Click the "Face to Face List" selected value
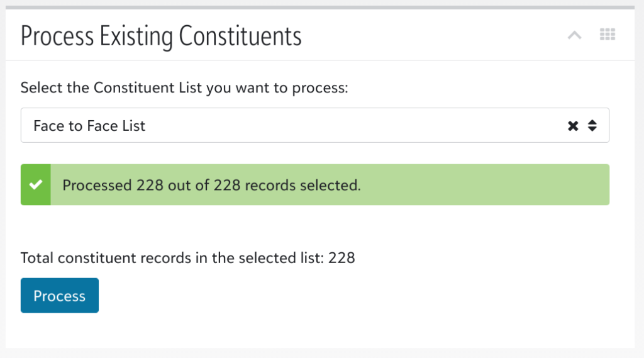The width and height of the screenshot is (644, 358). (89, 126)
